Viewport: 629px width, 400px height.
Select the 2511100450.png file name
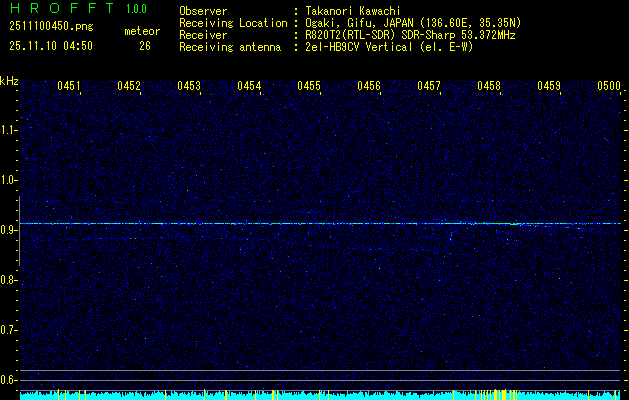(x=46, y=31)
